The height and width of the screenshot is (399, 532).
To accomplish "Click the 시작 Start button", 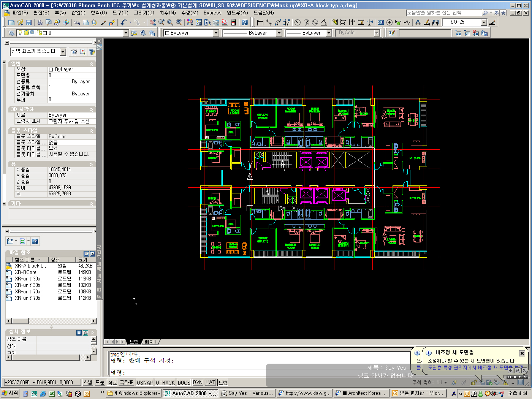I will pos(10,393).
